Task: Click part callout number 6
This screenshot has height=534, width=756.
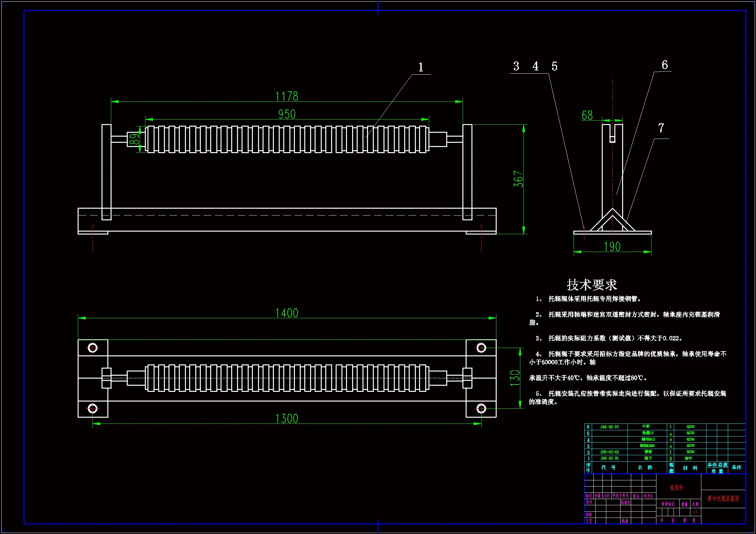Action: point(664,65)
